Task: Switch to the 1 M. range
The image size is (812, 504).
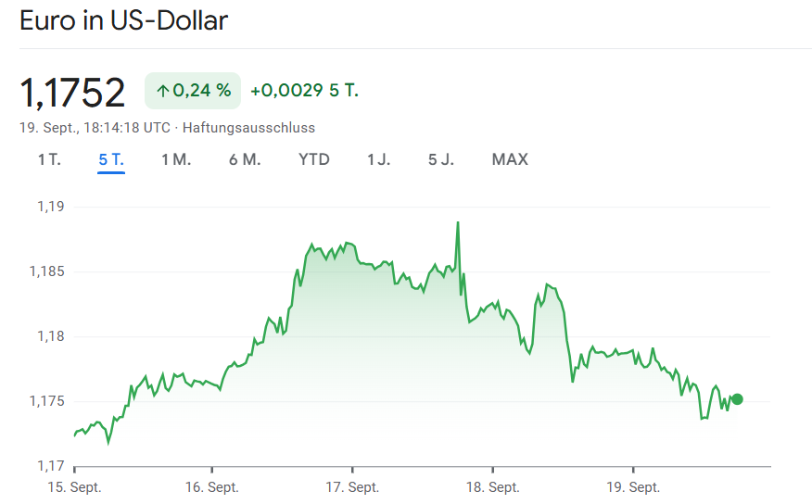Action: click(x=176, y=159)
